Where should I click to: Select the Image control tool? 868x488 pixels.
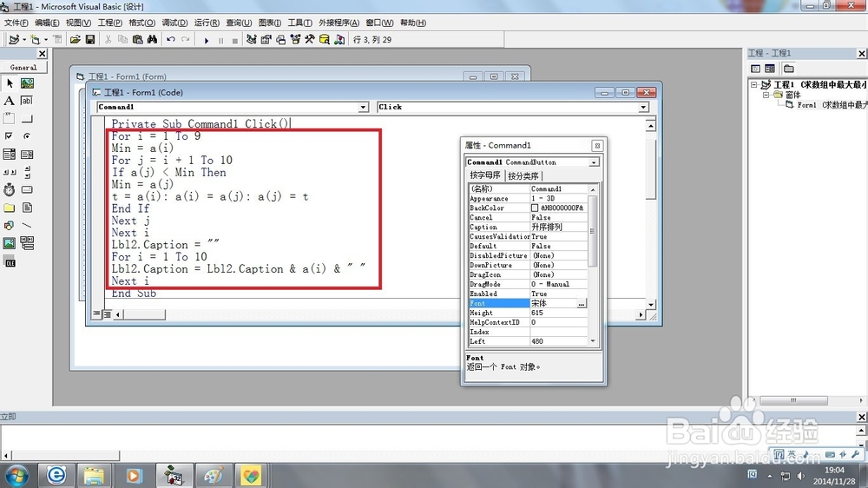10,243
